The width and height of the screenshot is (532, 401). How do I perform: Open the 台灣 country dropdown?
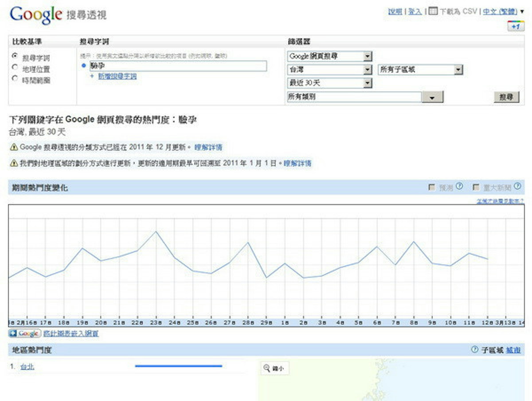[x=329, y=70]
